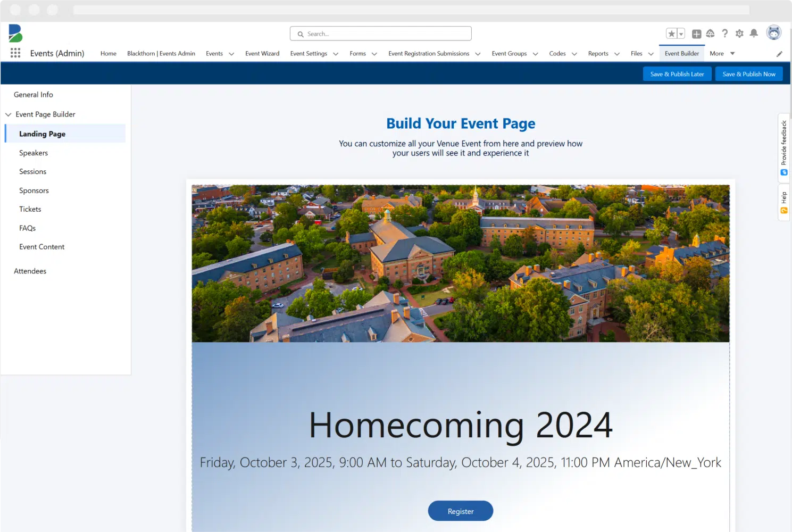The width and height of the screenshot is (792, 532).
Task: Open the notifications bell icon
Action: [754, 34]
